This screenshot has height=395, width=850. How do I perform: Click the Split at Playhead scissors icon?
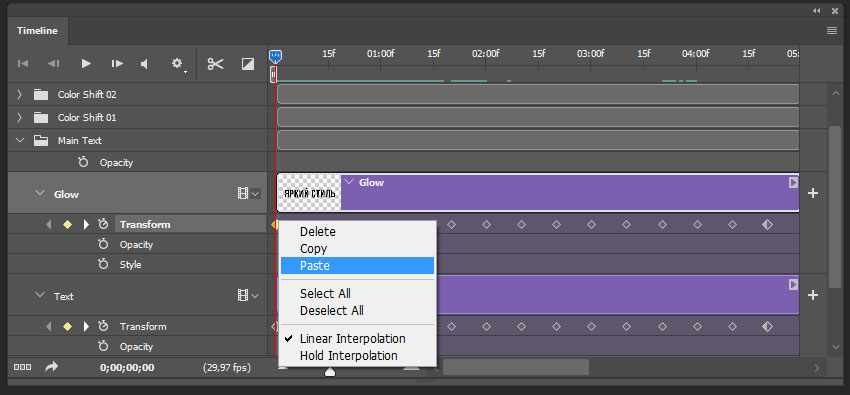pyautogui.click(x=215, y=64)
